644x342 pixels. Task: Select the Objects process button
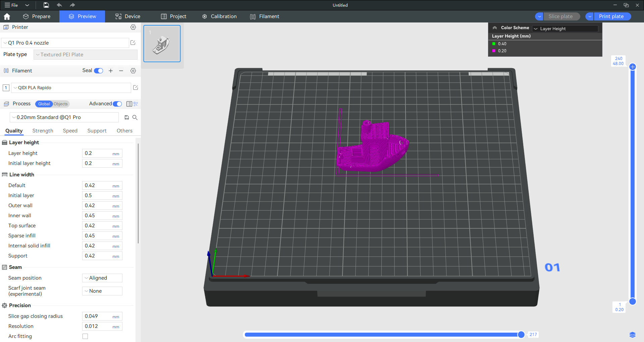(x=61, y=104)
